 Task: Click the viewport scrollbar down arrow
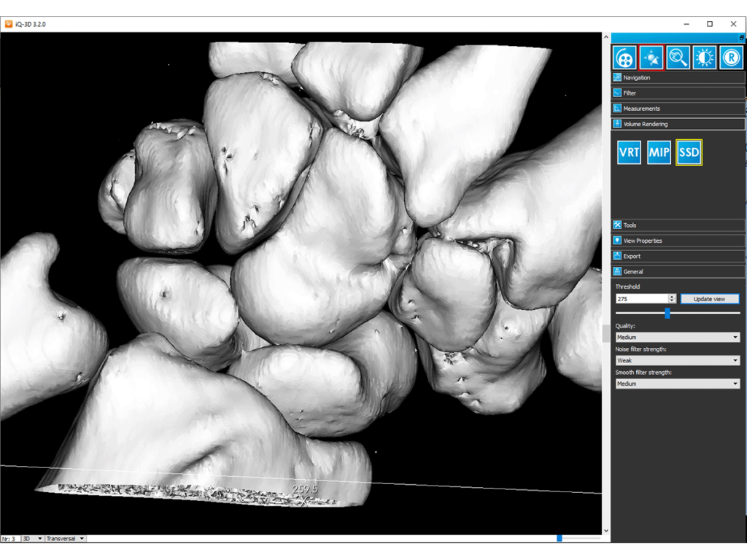(x=606, y=531)
